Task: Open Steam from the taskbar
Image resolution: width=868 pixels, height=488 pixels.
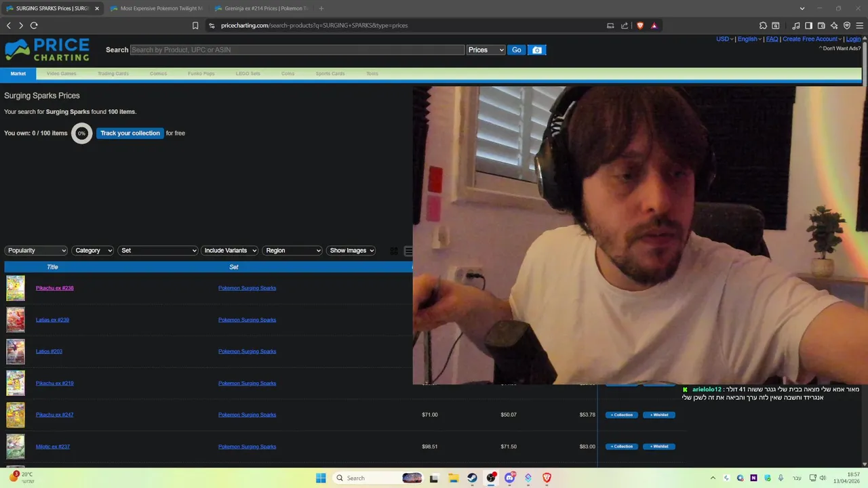Action: click(x=472, y=478)
